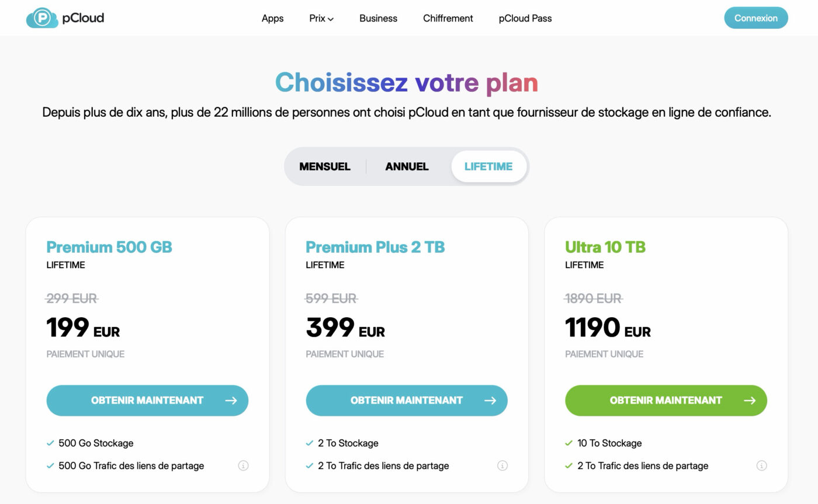Click the Connexion button

(x=756, y=18)
